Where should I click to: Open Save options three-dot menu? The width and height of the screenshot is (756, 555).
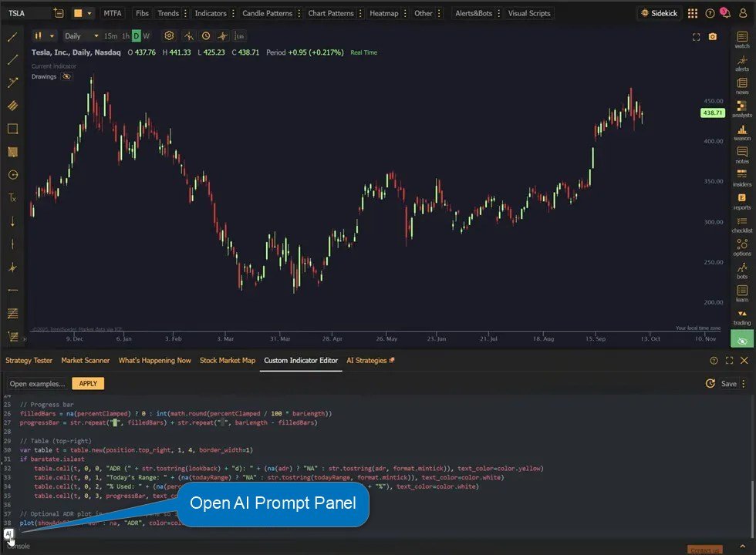pyautogui.click(x=744, y=384)
